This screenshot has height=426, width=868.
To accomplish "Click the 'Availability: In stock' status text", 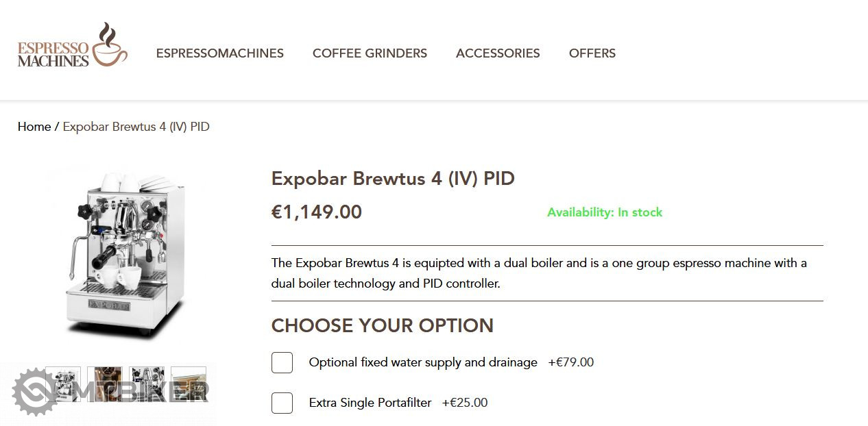I will 605,212.
